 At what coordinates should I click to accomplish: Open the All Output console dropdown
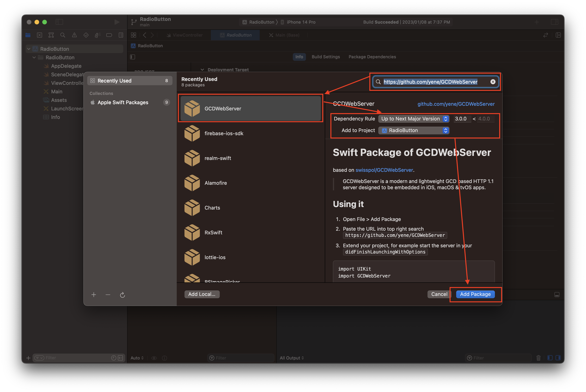292,358
